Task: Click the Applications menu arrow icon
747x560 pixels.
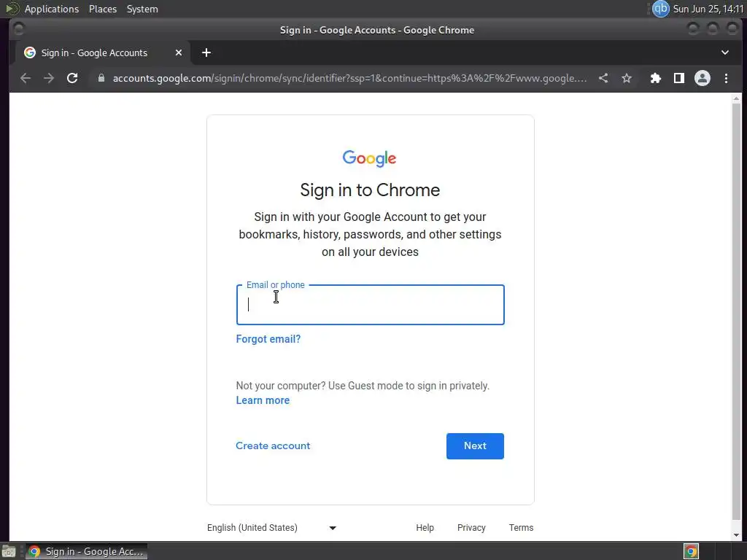Action: point(12,9)
